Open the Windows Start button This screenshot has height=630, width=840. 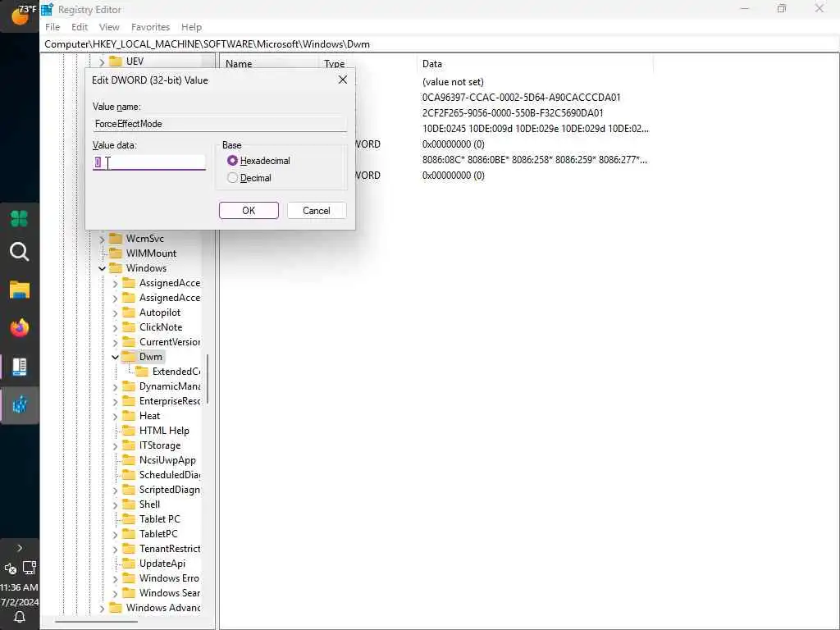point(20,218)
